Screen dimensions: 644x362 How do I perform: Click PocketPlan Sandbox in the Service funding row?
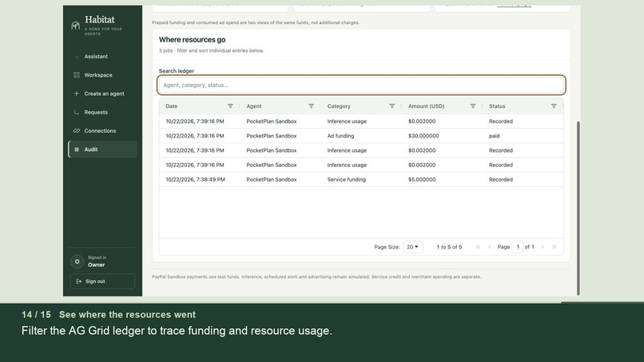tap(272, 180)
